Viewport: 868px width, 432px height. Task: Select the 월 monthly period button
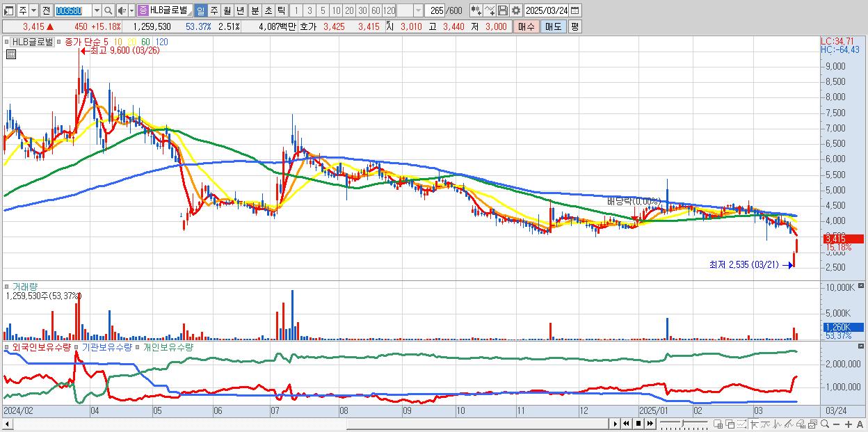(227, 11)
